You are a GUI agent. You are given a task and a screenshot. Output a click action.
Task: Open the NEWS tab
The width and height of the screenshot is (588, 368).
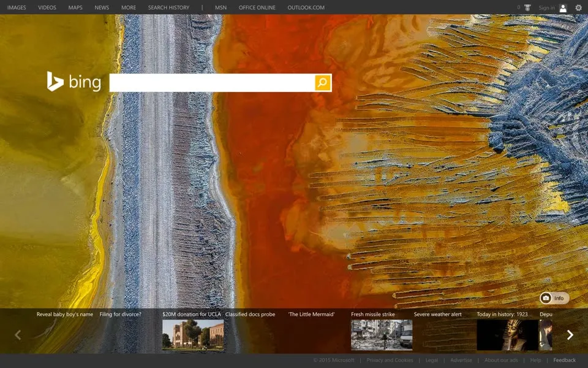coord(102,7)
